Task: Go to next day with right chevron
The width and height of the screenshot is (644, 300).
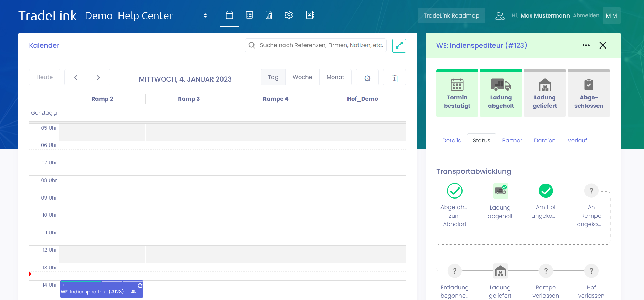Action: 98,78
